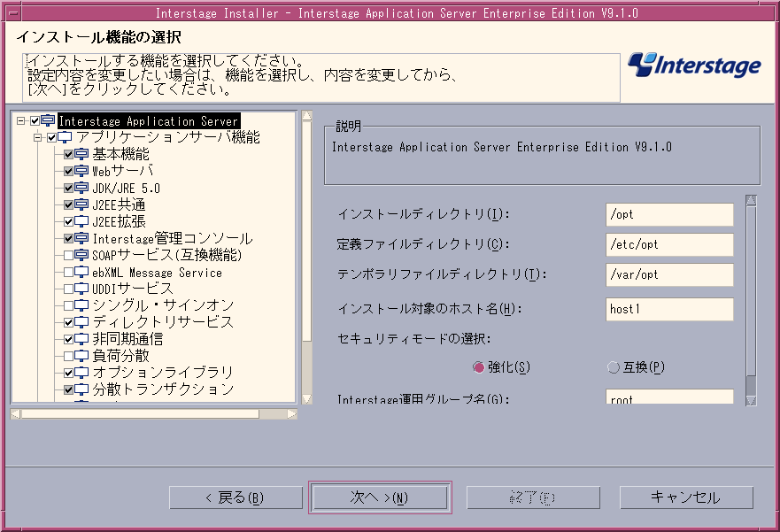Open the window menu in the title bar
Image resolution: width=780 pixels, height=532 pixels.
pos(13,13)
